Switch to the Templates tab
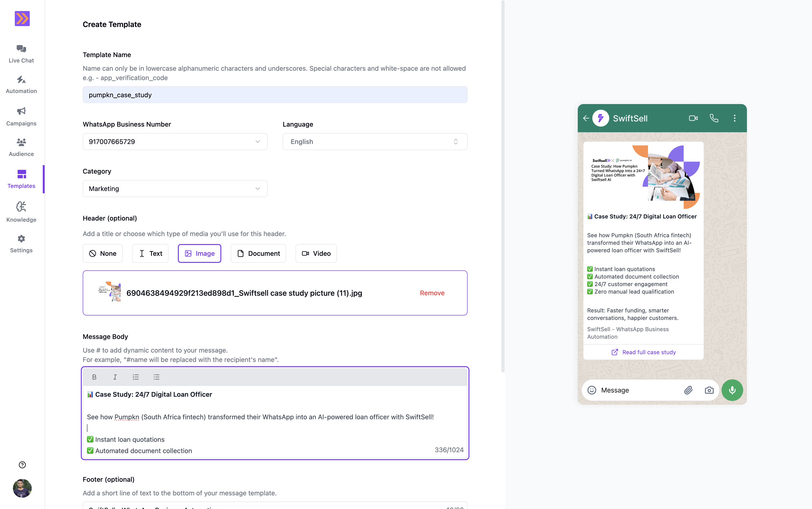Image resolution: width=812 pixels, height=509 pixels. coord(21,179)
